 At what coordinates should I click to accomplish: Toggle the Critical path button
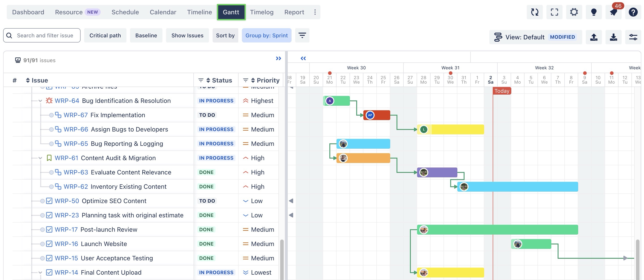tap(105, 36)
